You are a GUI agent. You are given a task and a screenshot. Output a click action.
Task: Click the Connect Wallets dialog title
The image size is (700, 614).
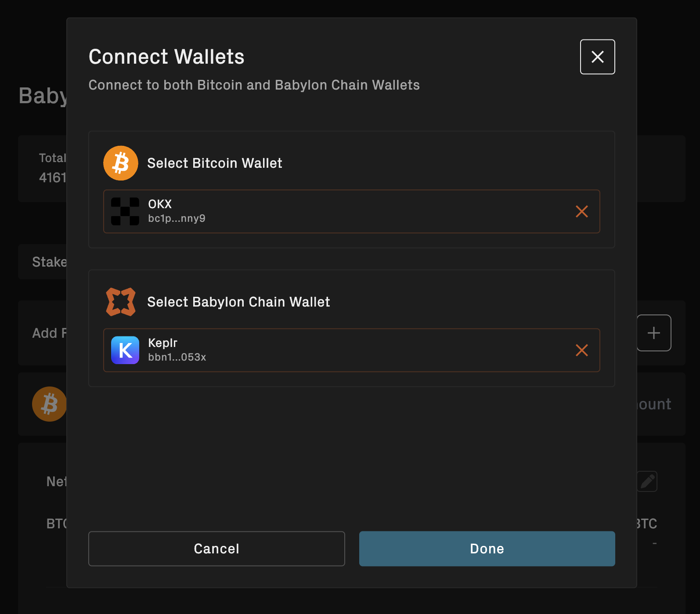166,56
